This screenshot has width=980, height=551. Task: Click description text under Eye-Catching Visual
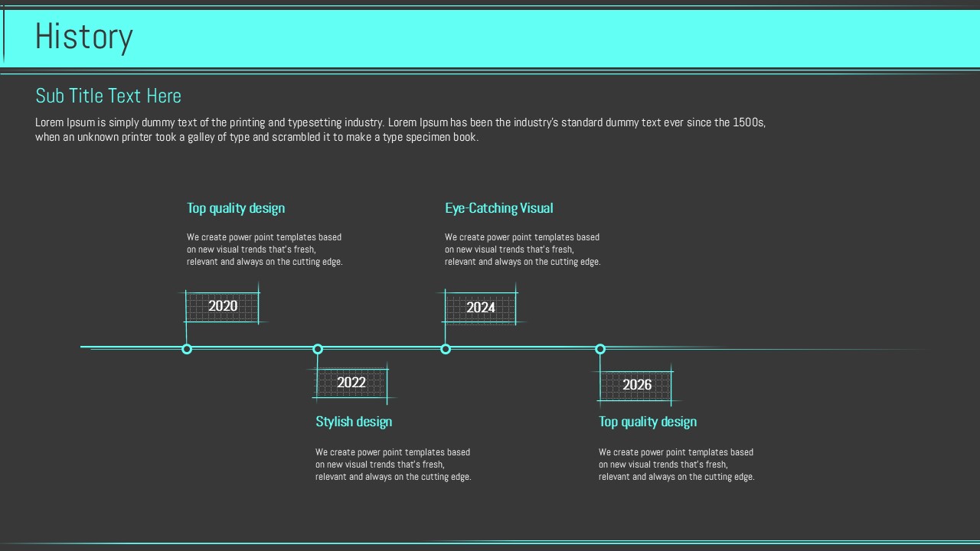[522, 249]
